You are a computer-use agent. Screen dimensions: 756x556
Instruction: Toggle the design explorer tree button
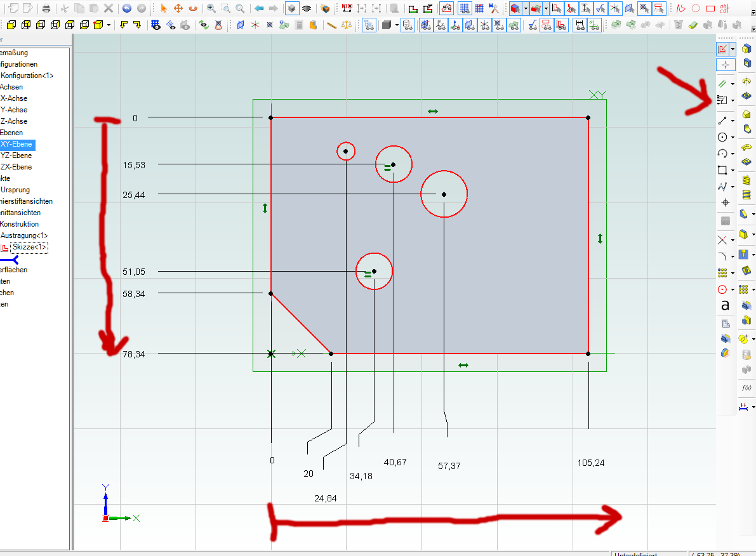click(369, 25)
